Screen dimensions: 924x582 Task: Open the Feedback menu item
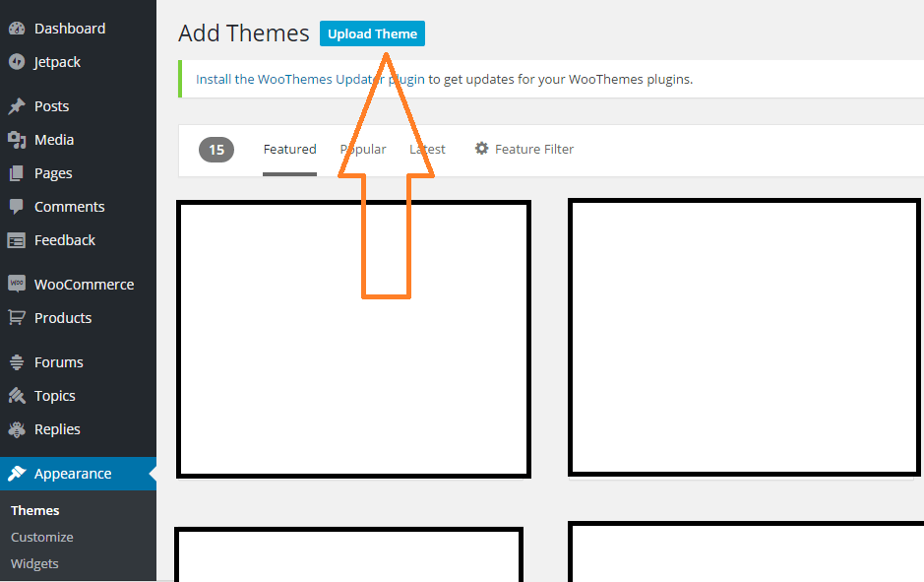[x=65, y=240]
